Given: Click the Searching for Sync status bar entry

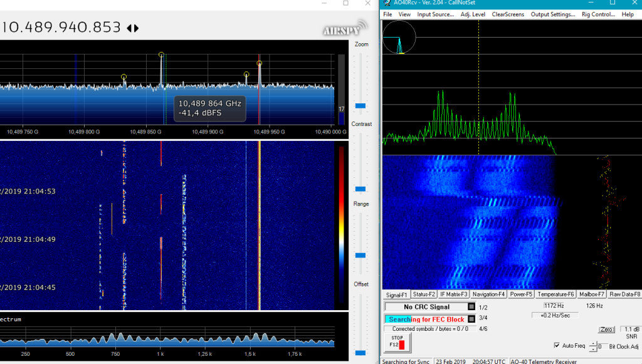Looking at the screenshot, I should [406, 361].
